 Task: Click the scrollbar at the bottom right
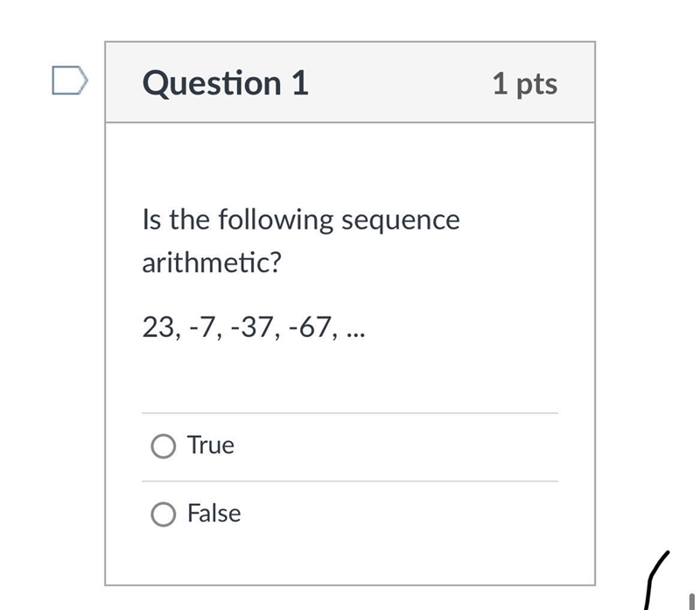click(691, 601)
